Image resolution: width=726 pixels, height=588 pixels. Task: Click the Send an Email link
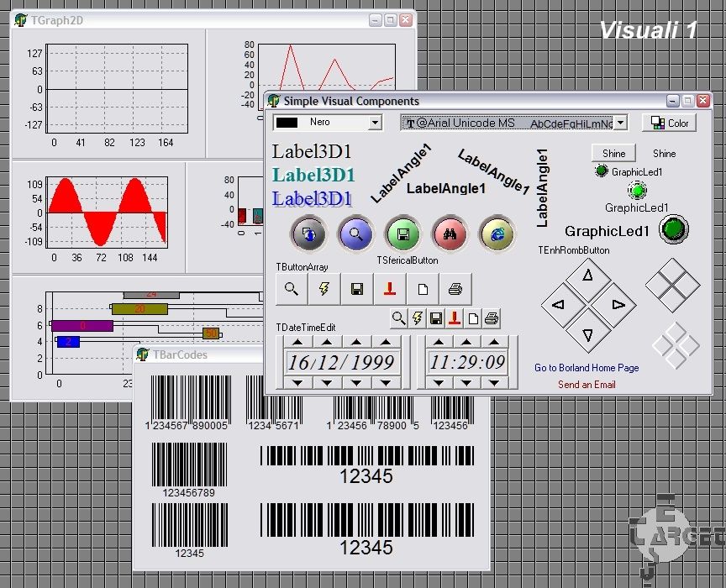(587, 384)
